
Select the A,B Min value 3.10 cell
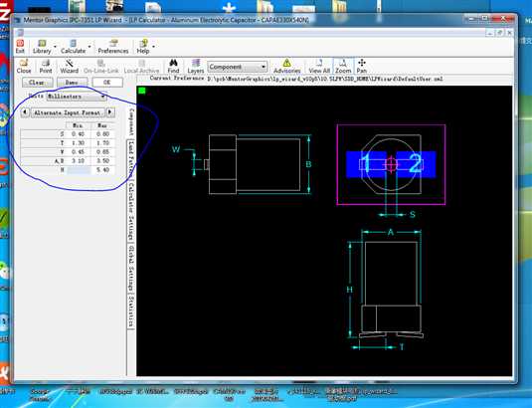(79, 160)
